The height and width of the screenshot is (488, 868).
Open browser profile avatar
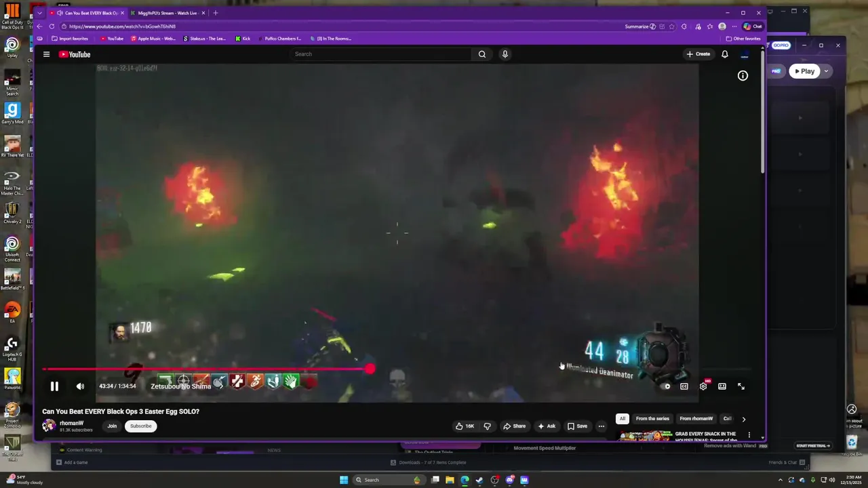[722, 26]
